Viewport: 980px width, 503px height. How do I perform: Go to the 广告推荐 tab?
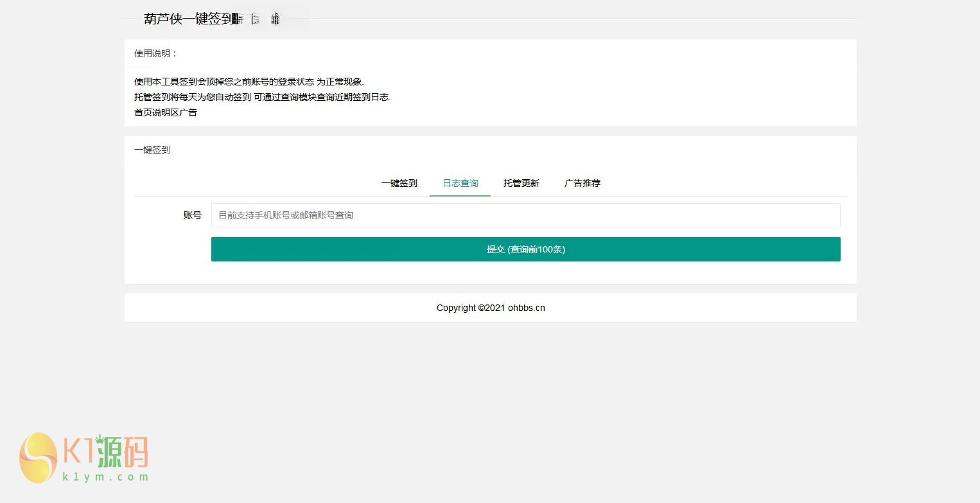pos(582,183)
